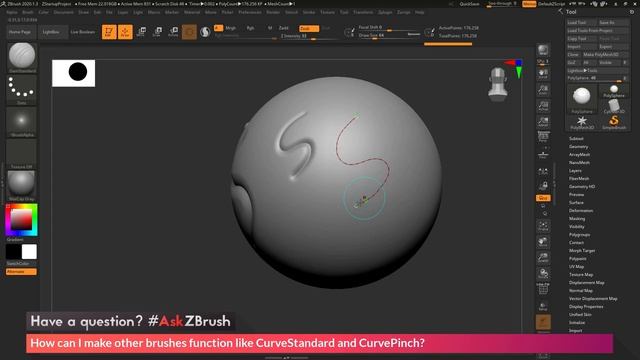Open the BrushAlpha alpha selector
Viewport: 640px width, 360px height.
pos(22,121)
